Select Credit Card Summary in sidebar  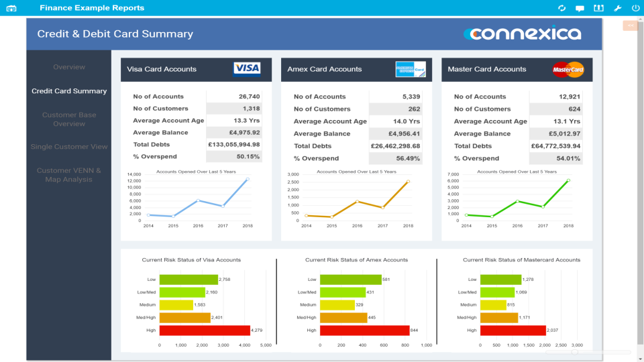pos(69,91)
